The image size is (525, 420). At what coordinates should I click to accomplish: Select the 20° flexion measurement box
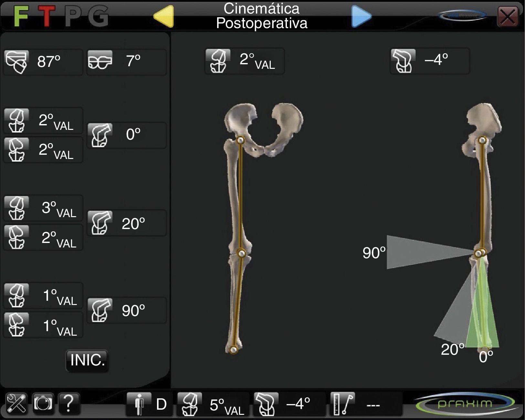[x=127, y=223]
